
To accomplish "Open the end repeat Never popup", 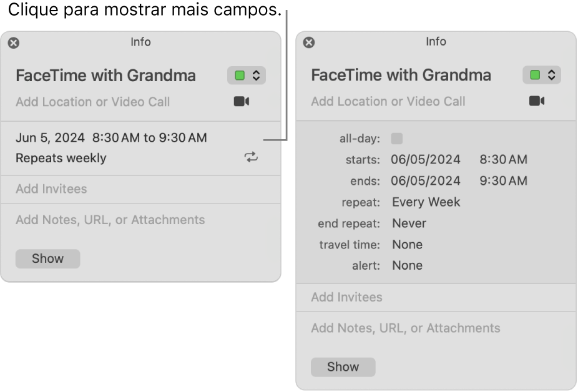I will tap(409, 223).
